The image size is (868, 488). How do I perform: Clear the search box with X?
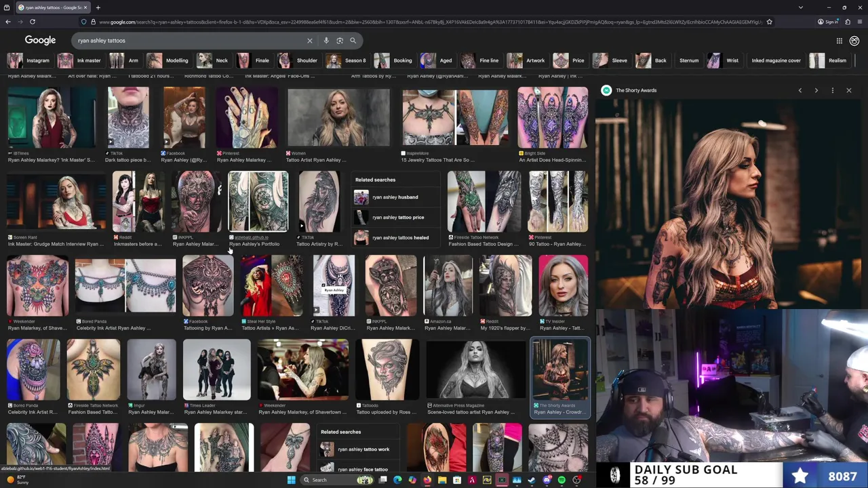click(x=310, y=41)
